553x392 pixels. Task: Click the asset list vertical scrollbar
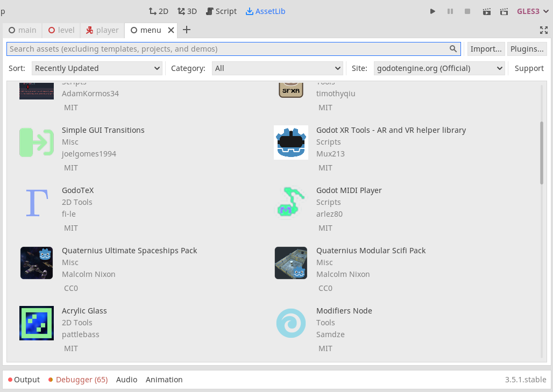tap(542, 153)
